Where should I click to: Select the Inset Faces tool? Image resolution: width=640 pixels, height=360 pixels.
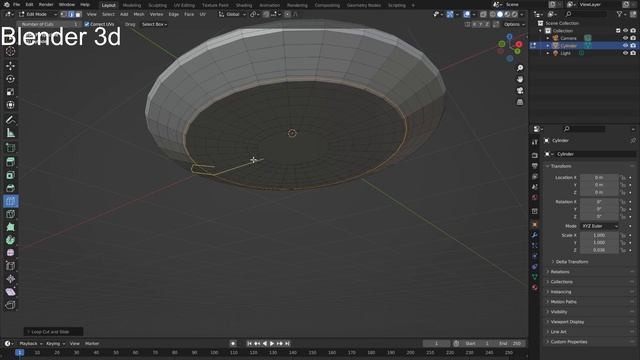(11, 175)
